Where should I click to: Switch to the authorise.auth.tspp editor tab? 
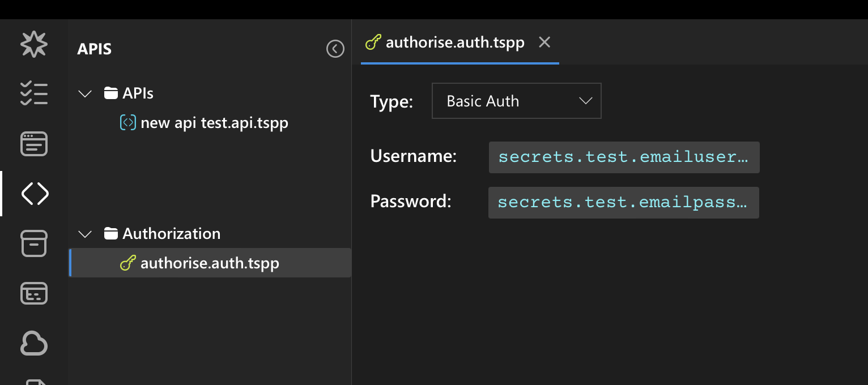click(x=454, y=42)
